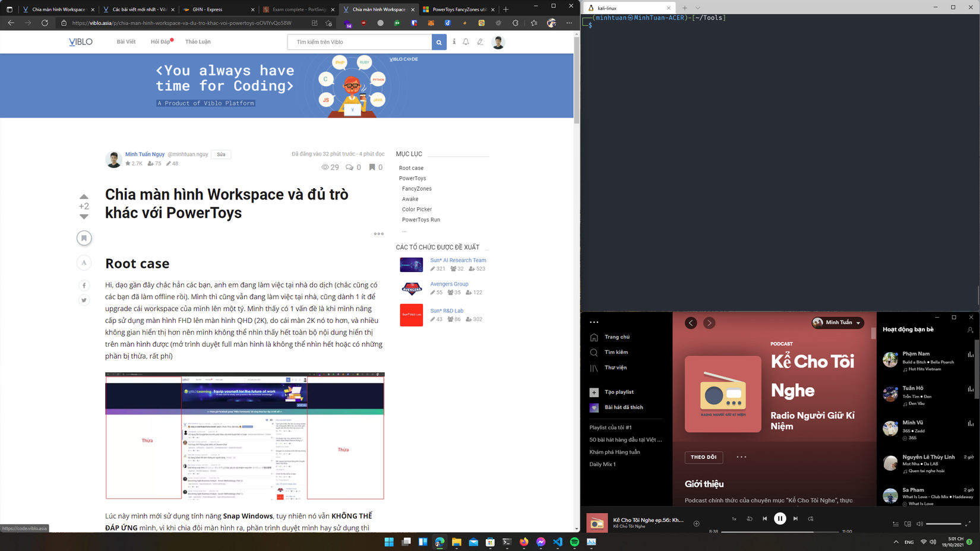Skip to previous track in Spotify

click(x=764, y=518)
